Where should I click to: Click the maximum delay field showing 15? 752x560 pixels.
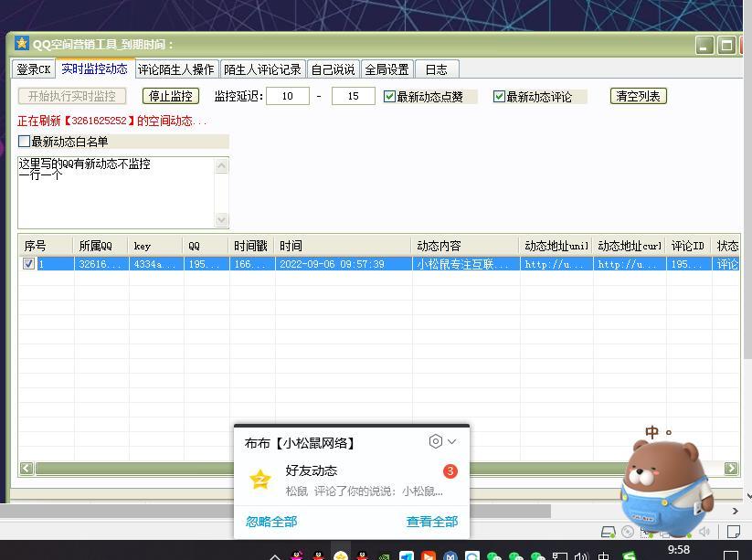coord(354,96)
